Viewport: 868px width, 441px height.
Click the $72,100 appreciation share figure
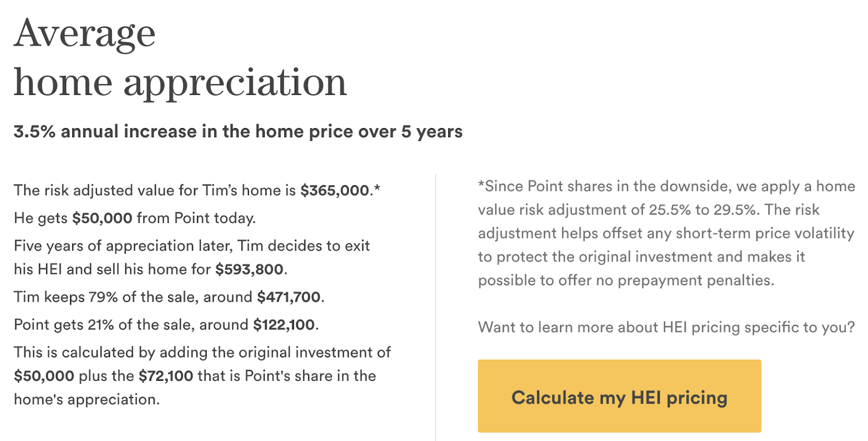pyautogui.click(x=166, y=375)
